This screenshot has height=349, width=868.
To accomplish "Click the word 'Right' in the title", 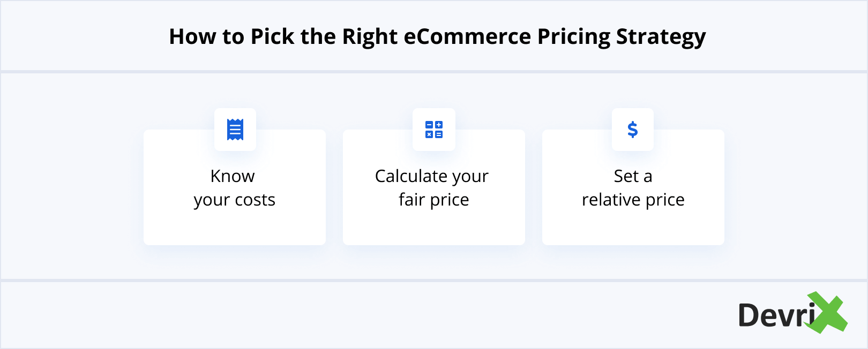I will click(x=370, y=37).
